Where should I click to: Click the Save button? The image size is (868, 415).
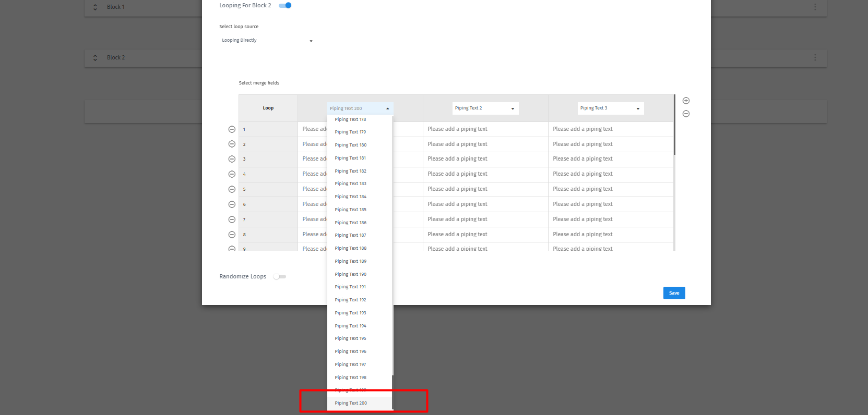674,293
